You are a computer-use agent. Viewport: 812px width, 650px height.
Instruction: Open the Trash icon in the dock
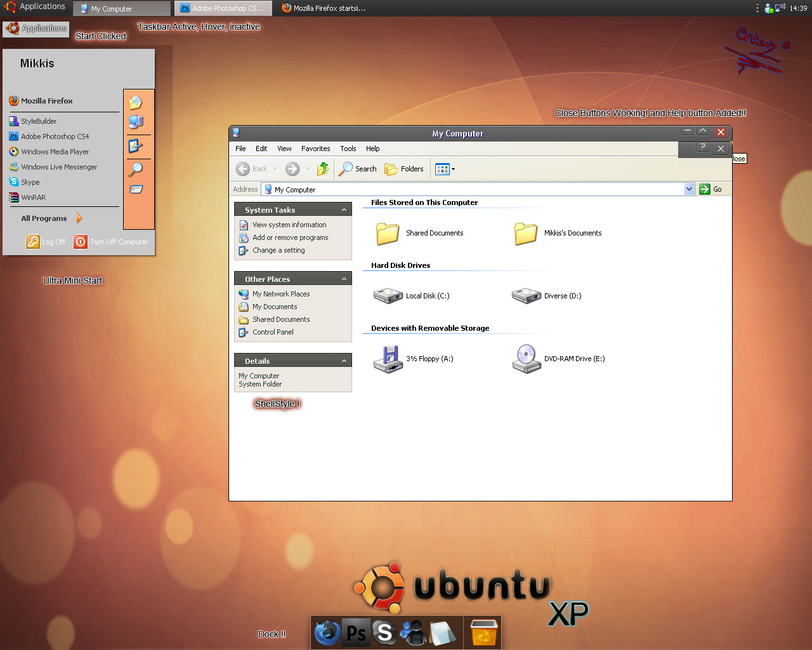[482, 632]
